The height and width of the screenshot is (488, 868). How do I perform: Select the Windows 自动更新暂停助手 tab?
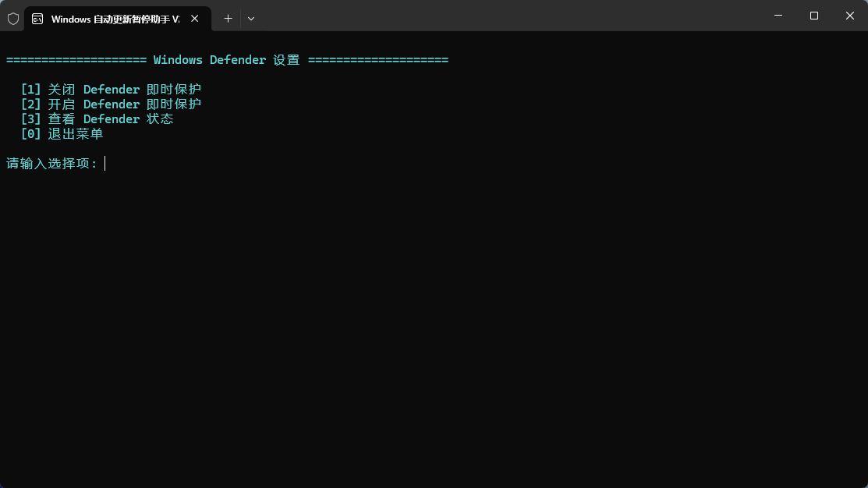click(x=114, y=19)
